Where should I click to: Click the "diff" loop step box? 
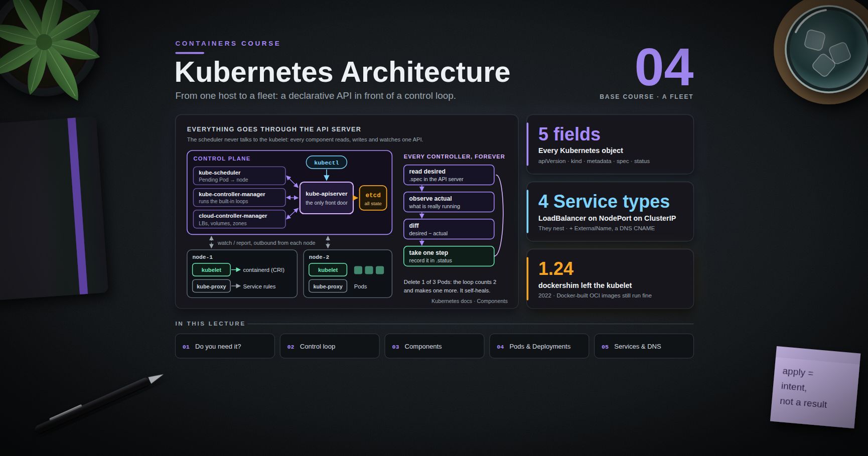click(449, 229)
